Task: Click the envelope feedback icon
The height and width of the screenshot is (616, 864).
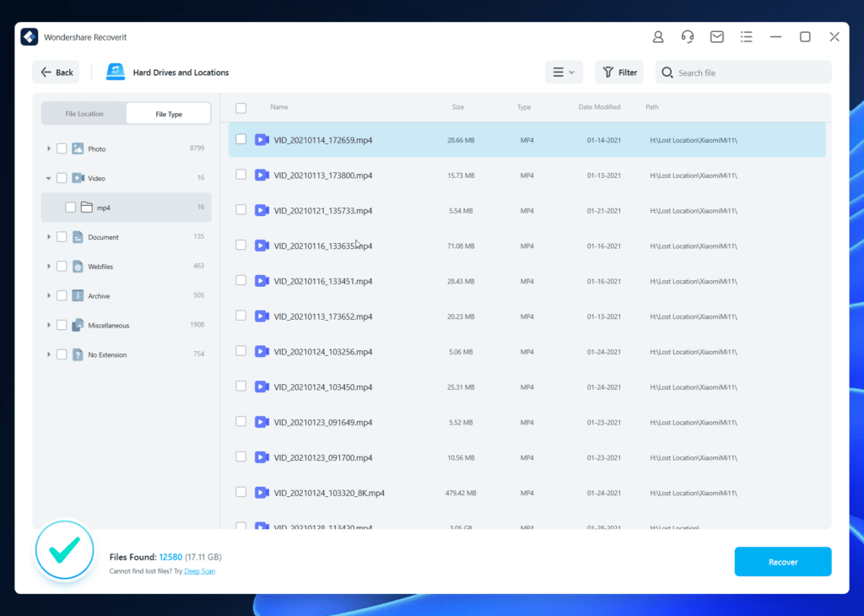Action: tap(716, 37)
